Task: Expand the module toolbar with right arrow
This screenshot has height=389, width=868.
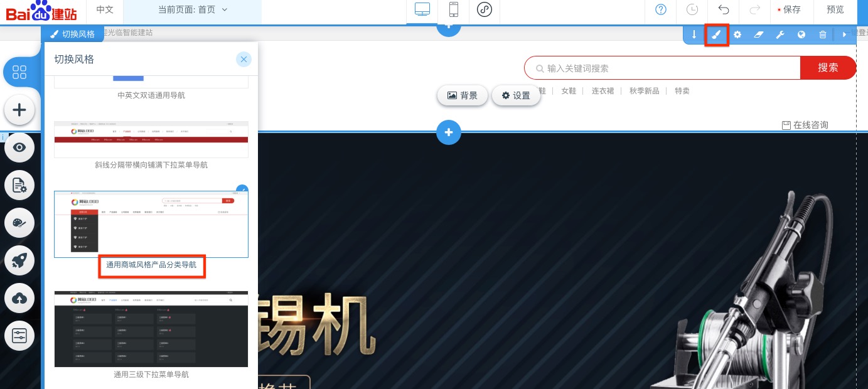Action: 845,35
